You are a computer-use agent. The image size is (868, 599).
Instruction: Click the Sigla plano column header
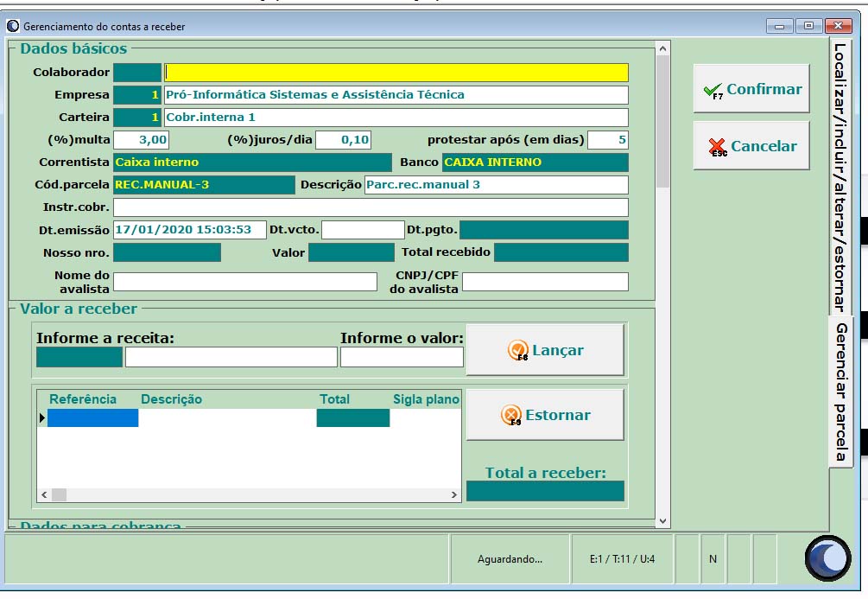pyautogui.click(x=427, y=399)
